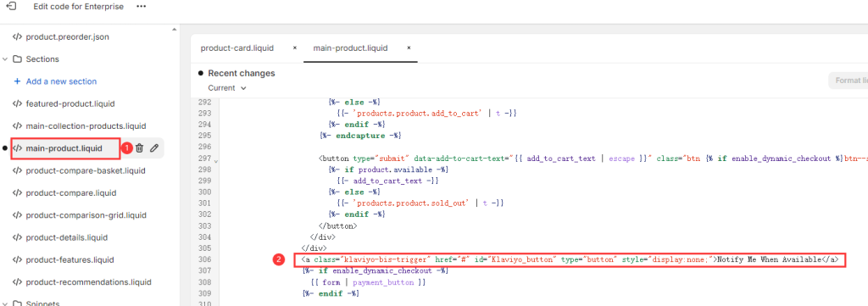This screenshot has width=868, height=306.
Task: Collapse the Sections folder
Action: pos(5,59)
